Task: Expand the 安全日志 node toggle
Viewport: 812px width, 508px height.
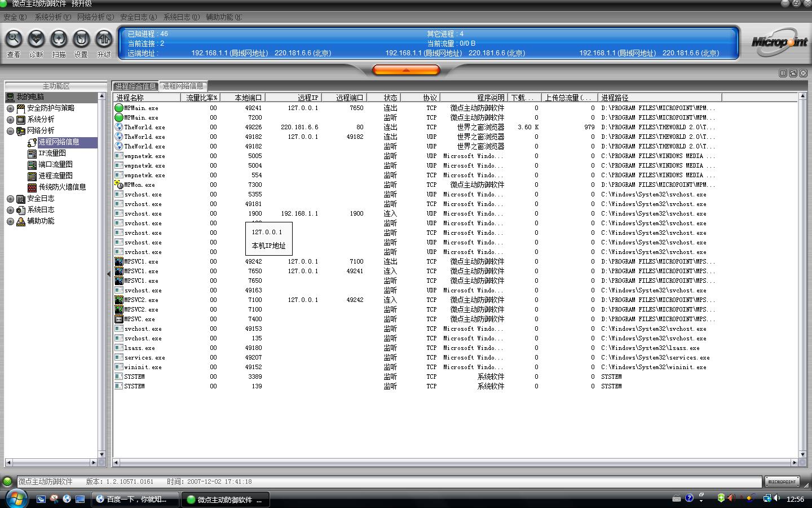Action: pos(10,199)
